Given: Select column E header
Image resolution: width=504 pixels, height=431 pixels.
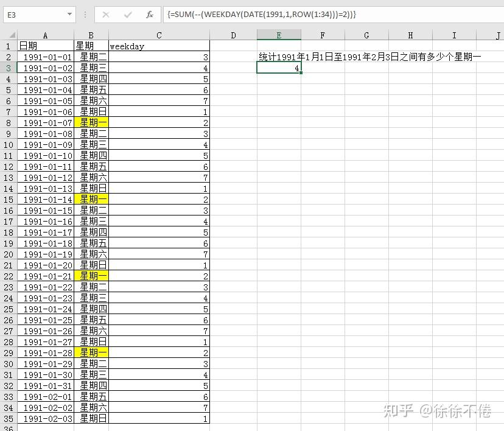Looking at the screenshot, I should [279, 35].
